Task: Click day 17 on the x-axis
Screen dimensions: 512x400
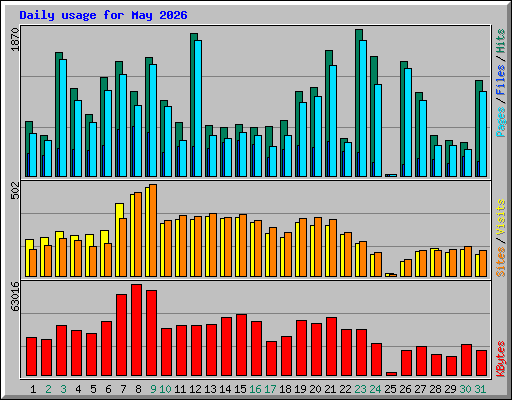Action: 270,389
